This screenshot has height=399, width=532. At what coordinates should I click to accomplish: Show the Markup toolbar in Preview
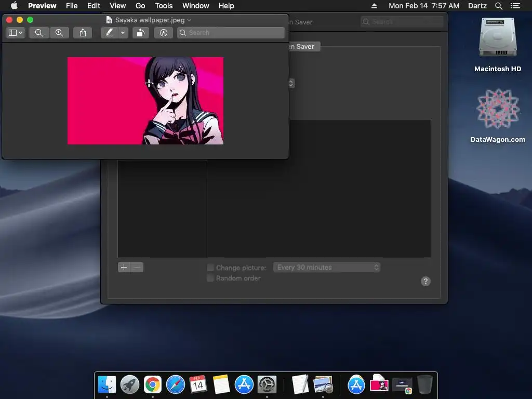click(164, 33)
